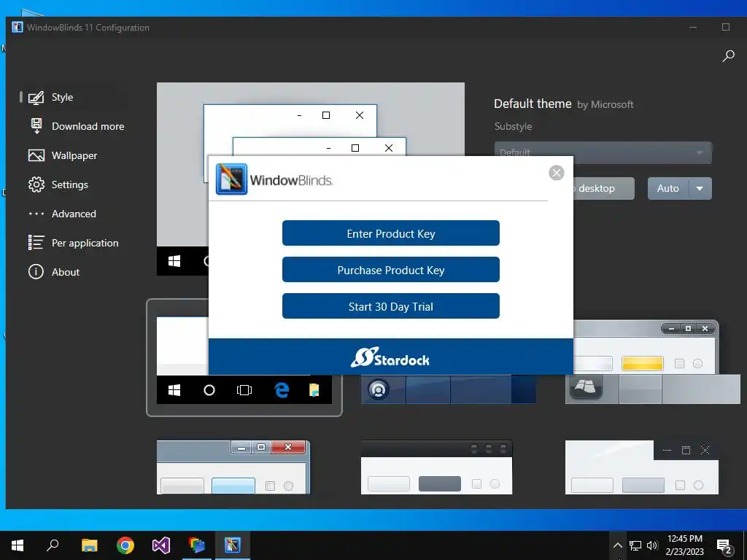The image size is (747, 560).
Task: Open the notification center icon
Action: pyautogui.click(x=724, y=546)
